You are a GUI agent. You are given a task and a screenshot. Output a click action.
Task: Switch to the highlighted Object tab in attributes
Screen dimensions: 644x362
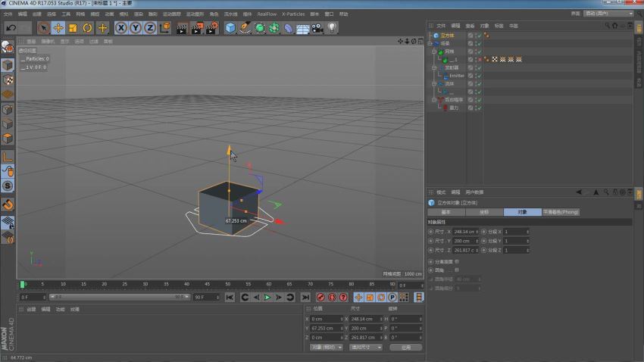click(523, 212)
